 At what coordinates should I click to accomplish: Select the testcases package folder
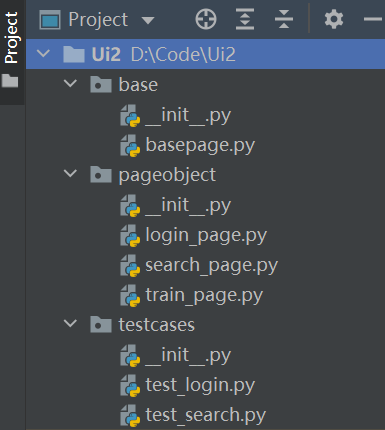click(157, 325)
